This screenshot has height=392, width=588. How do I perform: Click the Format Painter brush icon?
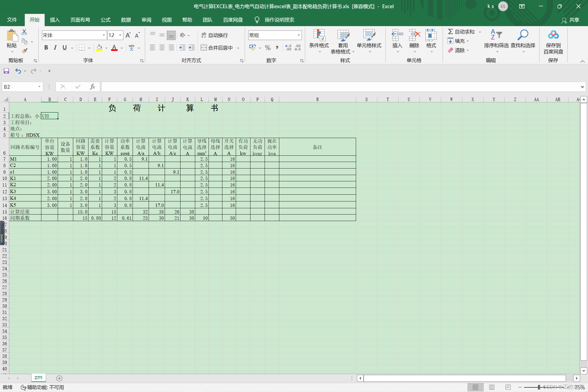[x=24, y=51]
